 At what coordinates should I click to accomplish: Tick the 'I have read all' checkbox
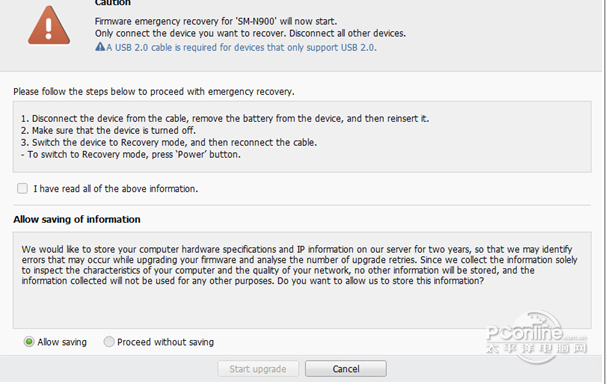[22, 188]
